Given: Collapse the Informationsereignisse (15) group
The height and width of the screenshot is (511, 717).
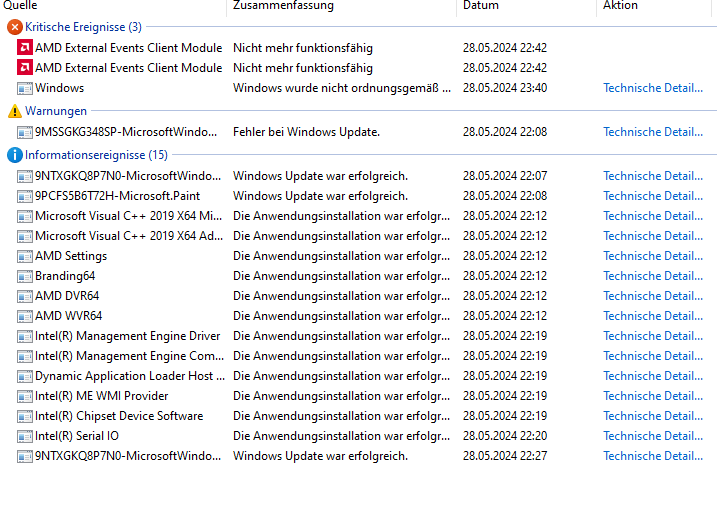Looking at the screenshot, I should pyautogui.click(x=96, y=155).
